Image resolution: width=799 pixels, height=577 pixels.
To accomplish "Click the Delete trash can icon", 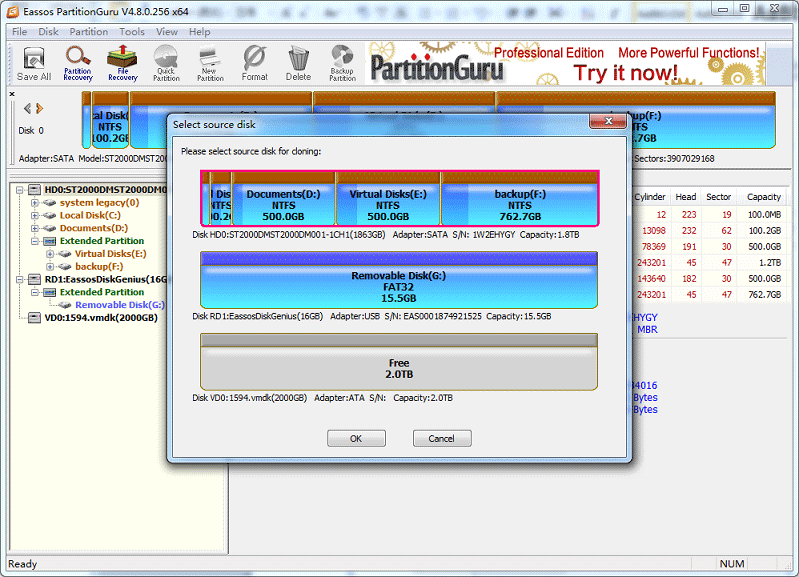I will 298,64.
